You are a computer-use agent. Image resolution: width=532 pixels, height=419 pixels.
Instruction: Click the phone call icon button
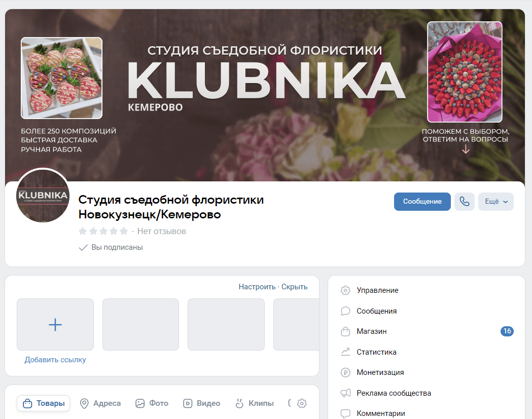tap(464, 202)
